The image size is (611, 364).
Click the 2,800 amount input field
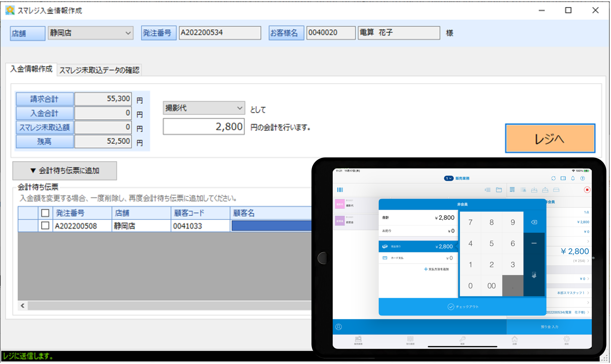tap(204, 126)
